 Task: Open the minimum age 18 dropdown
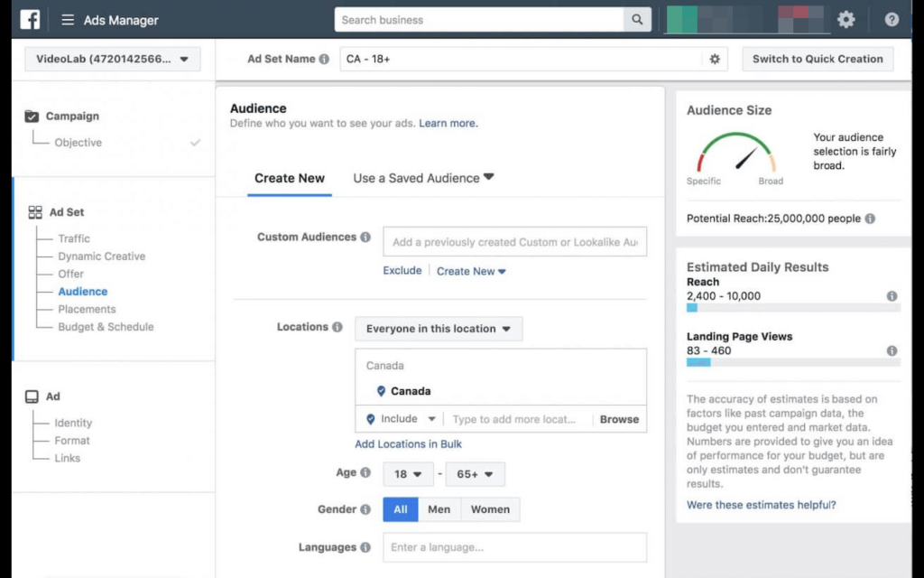[x=408, y=474]
